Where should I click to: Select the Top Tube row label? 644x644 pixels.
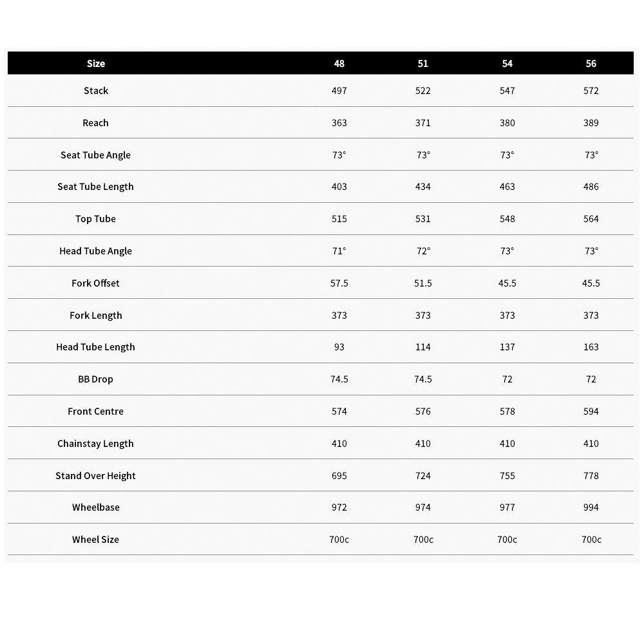click(x=96, y=219)
